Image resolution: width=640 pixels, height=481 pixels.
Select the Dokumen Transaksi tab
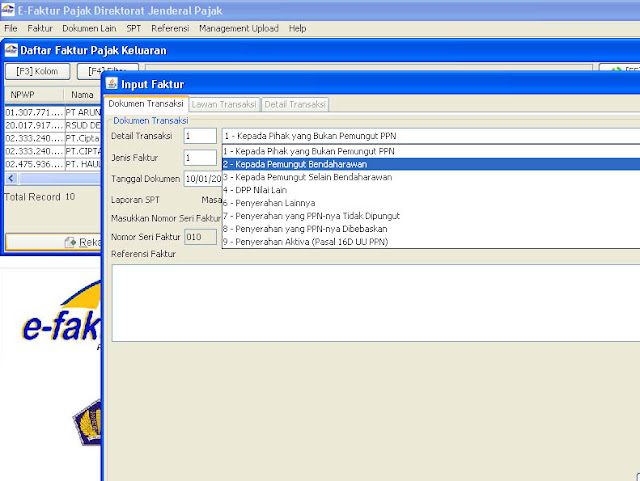point(146,104)
